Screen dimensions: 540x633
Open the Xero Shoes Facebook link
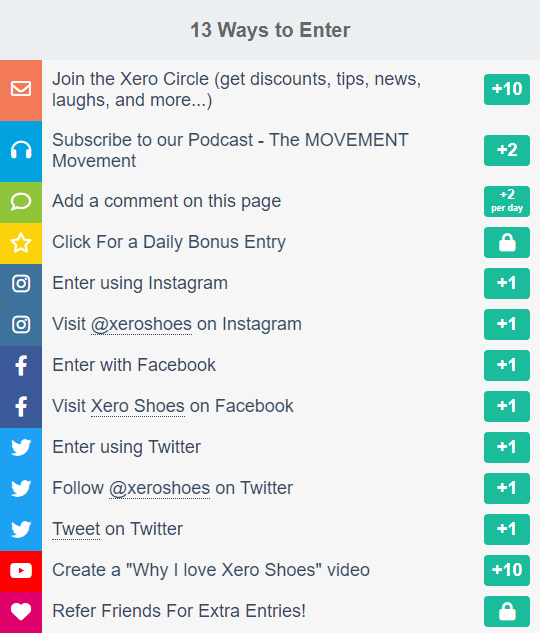138,406
